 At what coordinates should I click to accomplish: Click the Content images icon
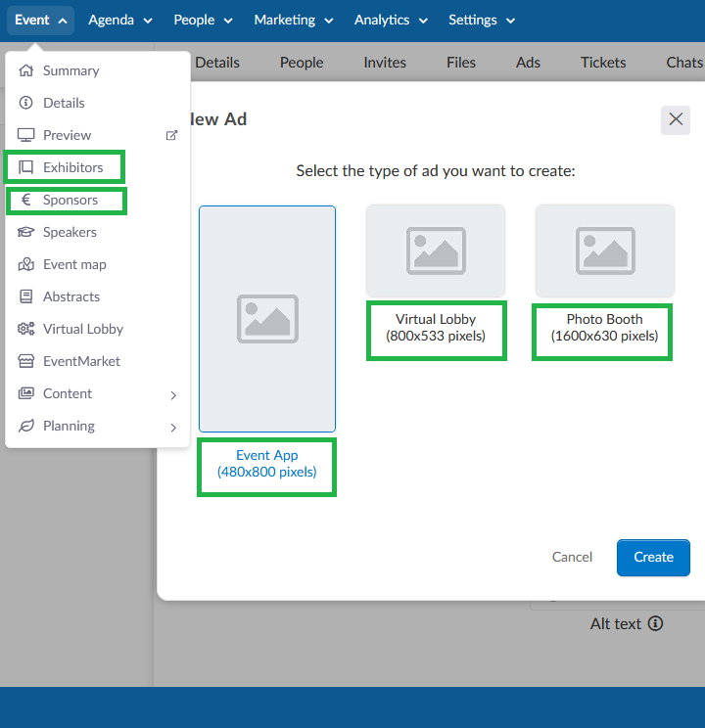(x=26, y=393)
